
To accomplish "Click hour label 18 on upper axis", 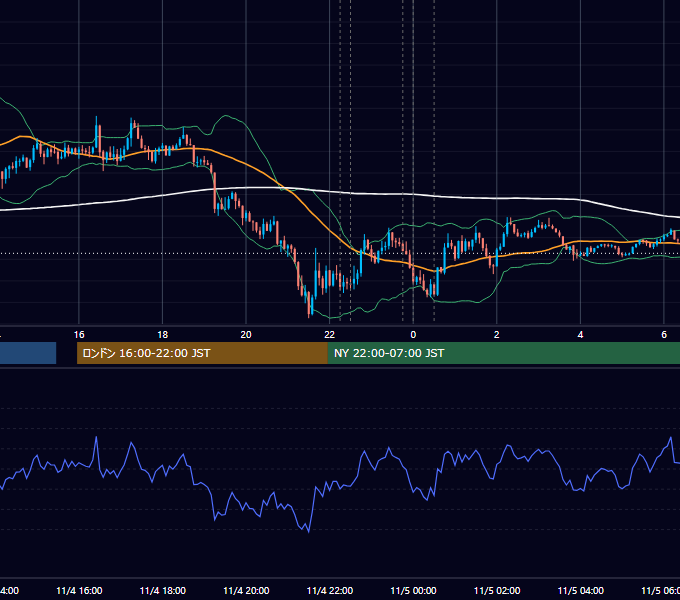I will tap(163, 335).
